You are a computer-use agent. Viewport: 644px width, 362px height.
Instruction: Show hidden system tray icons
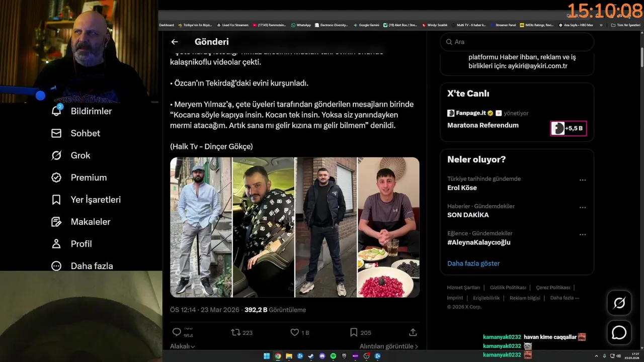pos(597,356)
